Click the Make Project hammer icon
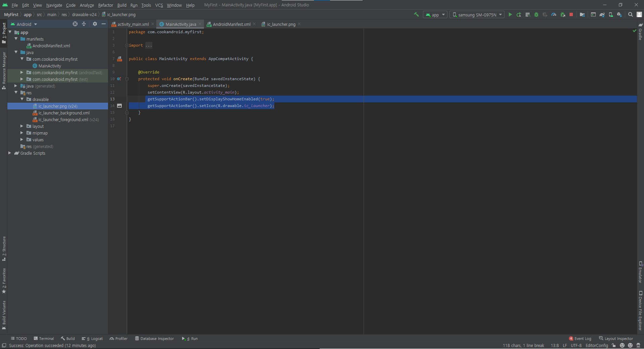 (x=416, y=15)
